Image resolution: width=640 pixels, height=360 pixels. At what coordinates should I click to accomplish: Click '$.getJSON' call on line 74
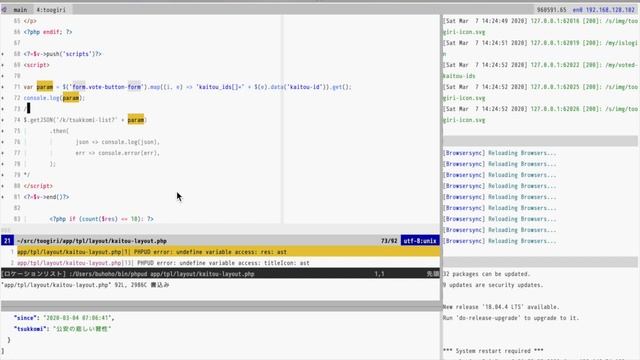click(40, 120)
